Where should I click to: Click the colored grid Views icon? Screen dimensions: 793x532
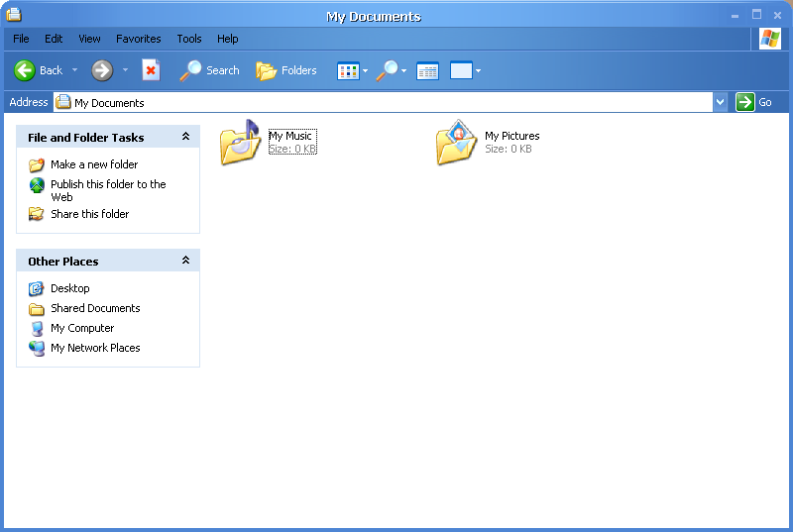[347, 71]
